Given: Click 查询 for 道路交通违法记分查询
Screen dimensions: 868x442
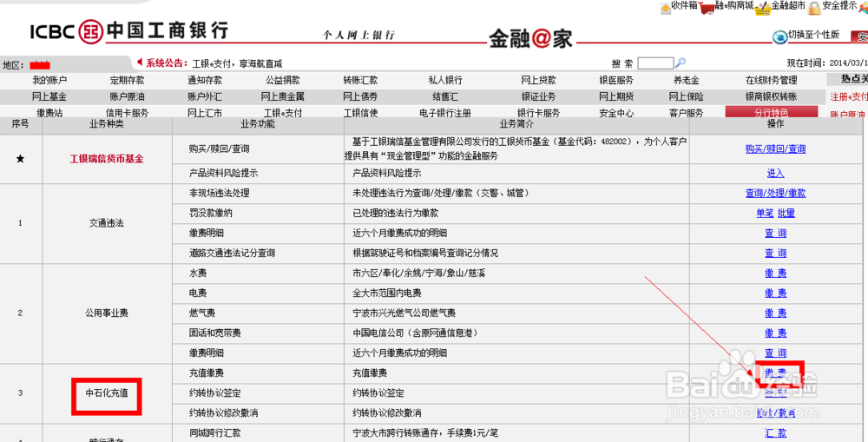Looking at the screenshot, I should pyautogui.click(x=775, y=253).
